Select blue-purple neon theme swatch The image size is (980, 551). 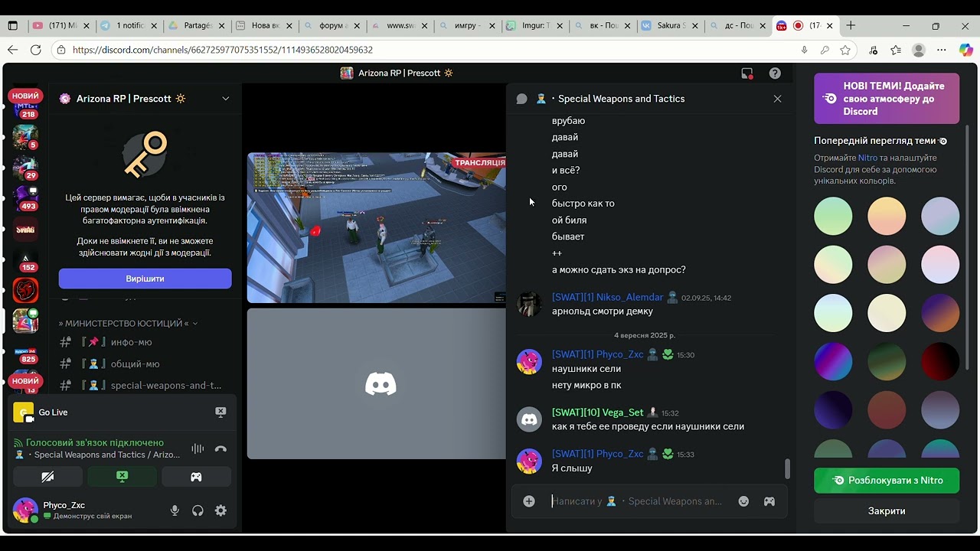(833, 360)
